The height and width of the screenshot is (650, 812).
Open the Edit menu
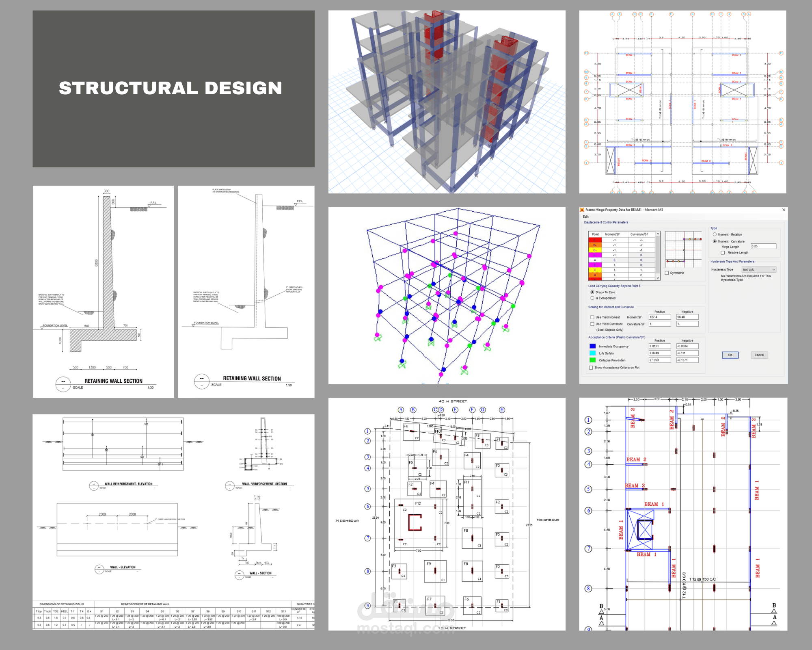585,217
